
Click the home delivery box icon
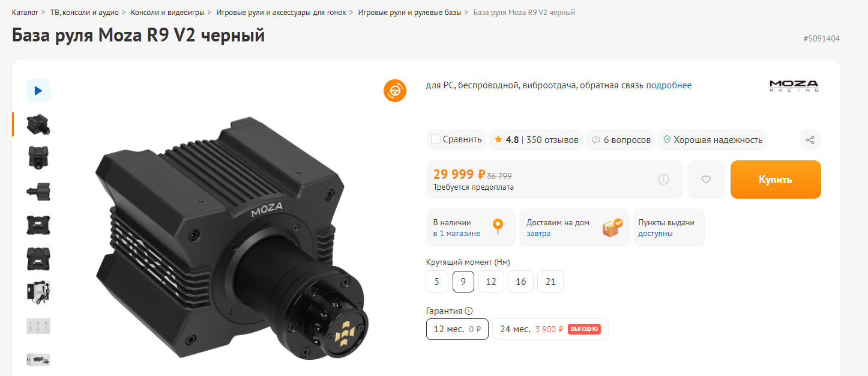point(612,228)
